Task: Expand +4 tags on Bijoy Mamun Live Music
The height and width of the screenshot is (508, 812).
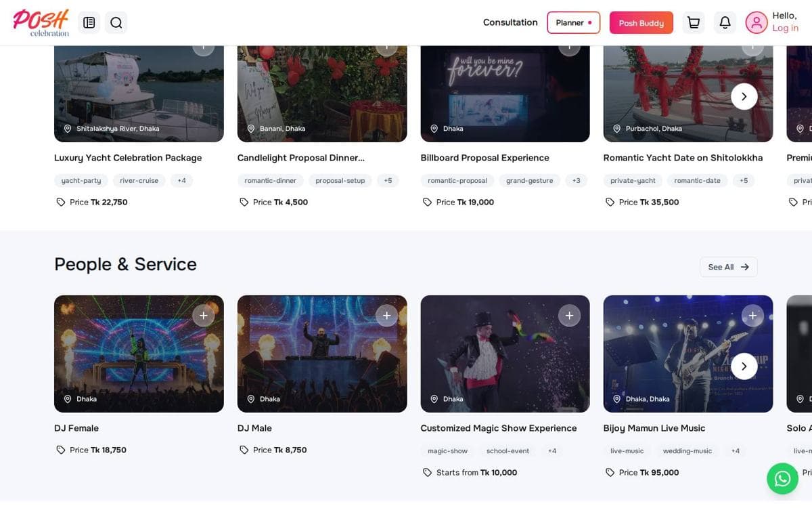Action: [736, 451]
